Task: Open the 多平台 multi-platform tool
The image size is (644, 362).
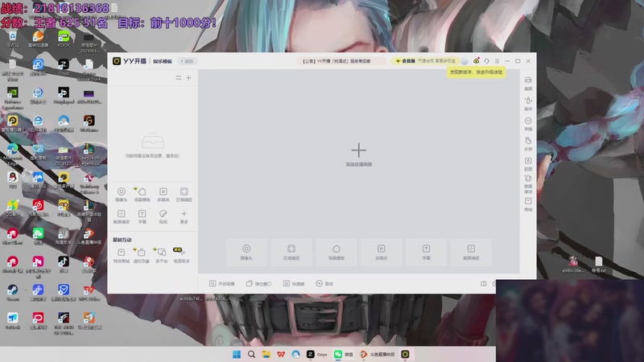Action: pyautogui.click(x=162, y=255)
